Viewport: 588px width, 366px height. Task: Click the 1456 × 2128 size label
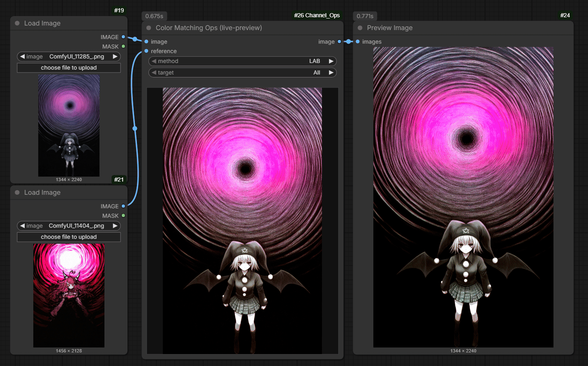(69, 351)
